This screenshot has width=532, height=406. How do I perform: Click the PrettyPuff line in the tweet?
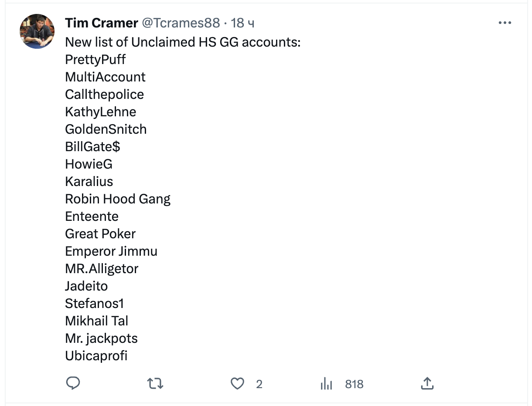95,60
